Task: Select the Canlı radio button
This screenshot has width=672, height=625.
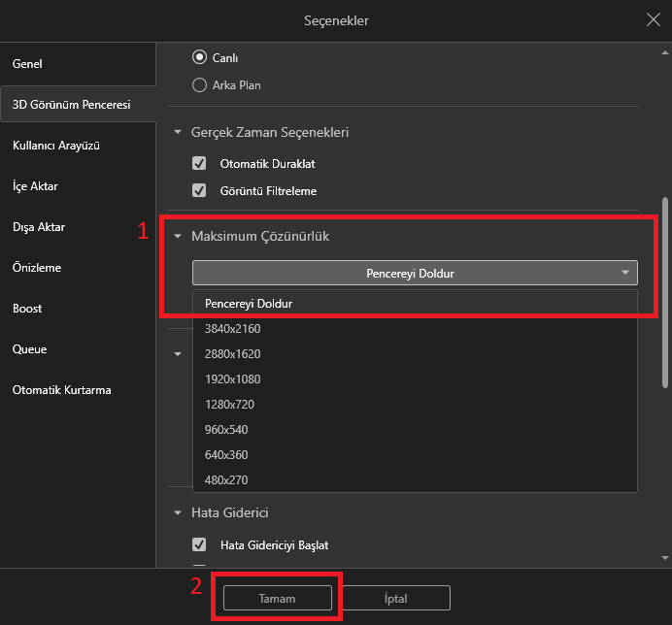Action: click(x=200, y=58)
